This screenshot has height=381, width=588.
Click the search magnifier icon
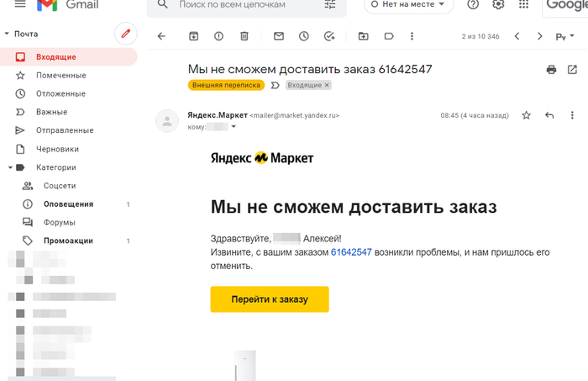tap(162, 4)
